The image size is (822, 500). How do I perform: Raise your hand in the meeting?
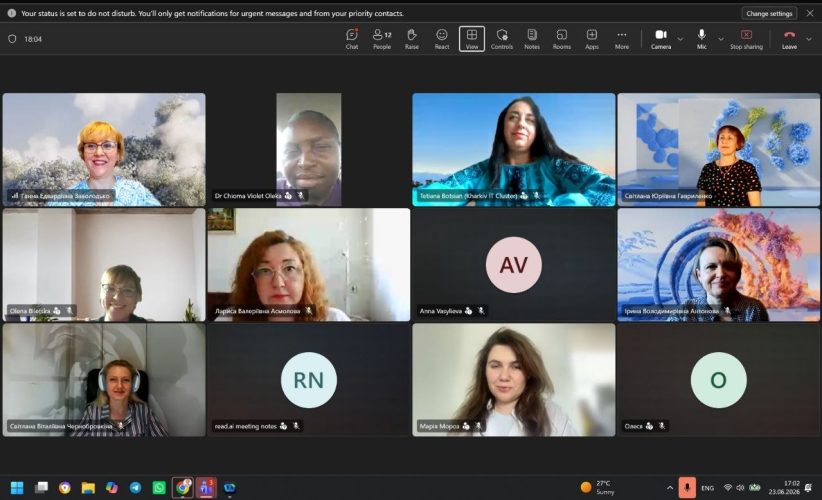(412, 39)
